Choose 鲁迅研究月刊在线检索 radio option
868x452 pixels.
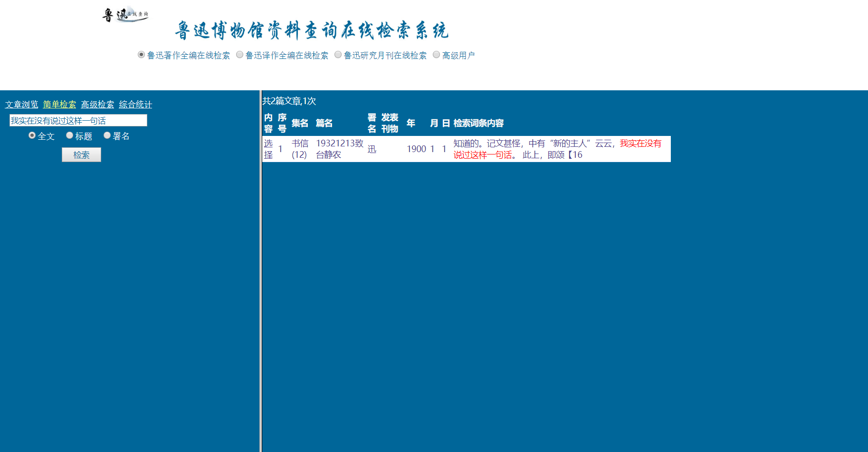point(338,55)
